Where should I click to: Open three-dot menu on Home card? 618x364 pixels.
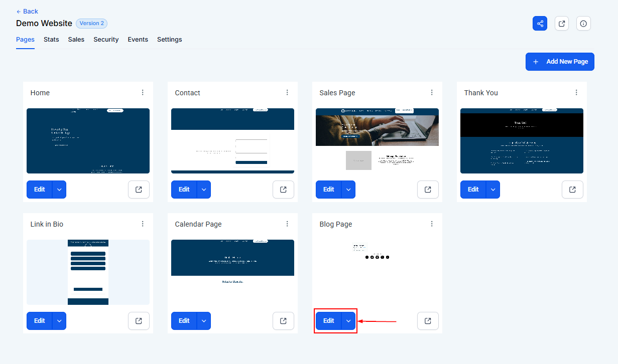click(x=143, y=93)
